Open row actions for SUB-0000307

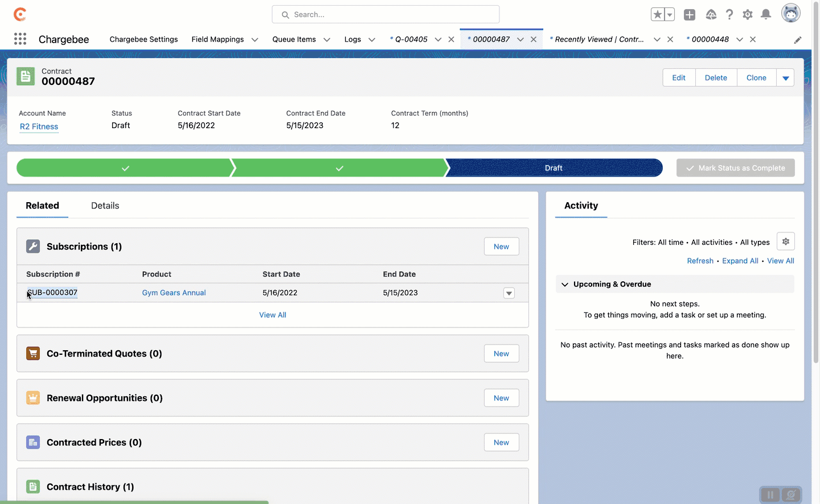click(x=509, y=293)
